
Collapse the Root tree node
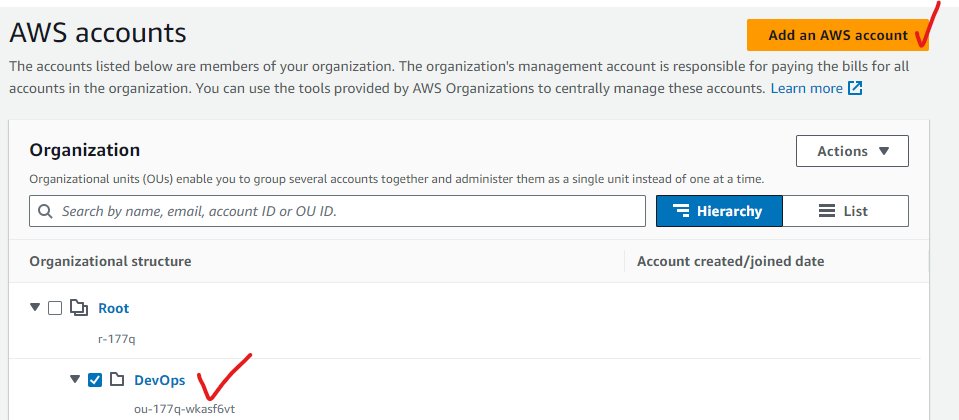[x=36, y=308]
